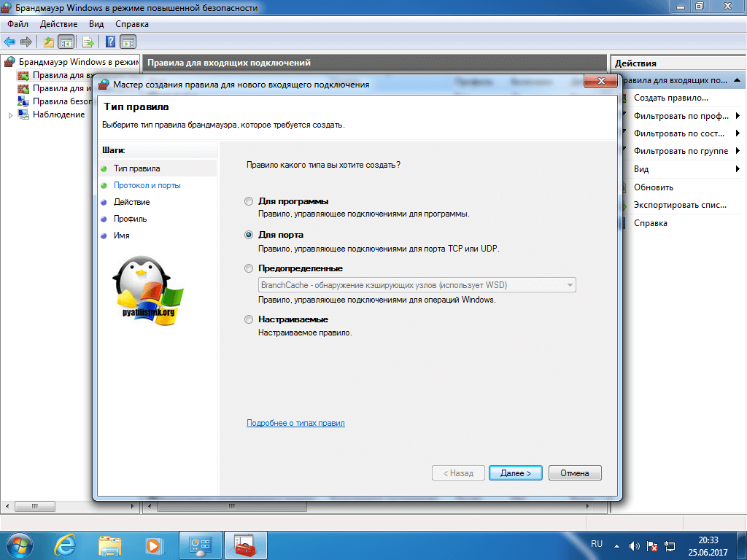Select the Для программы radio button

[249, 201]
